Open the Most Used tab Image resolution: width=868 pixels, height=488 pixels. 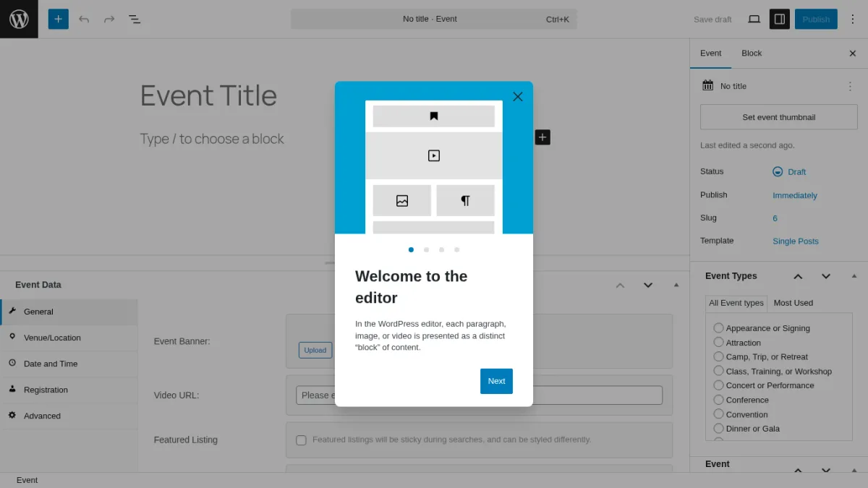click(793, 303)
